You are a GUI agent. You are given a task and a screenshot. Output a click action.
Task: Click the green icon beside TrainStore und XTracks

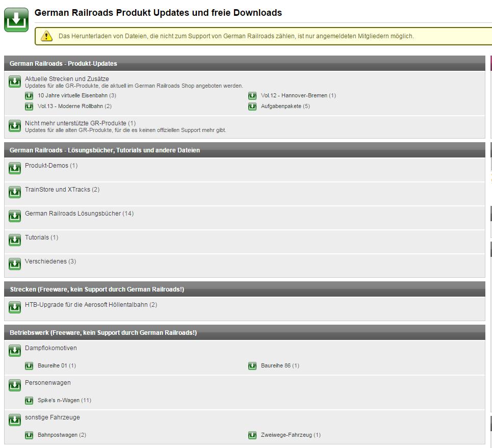point(15,192)
